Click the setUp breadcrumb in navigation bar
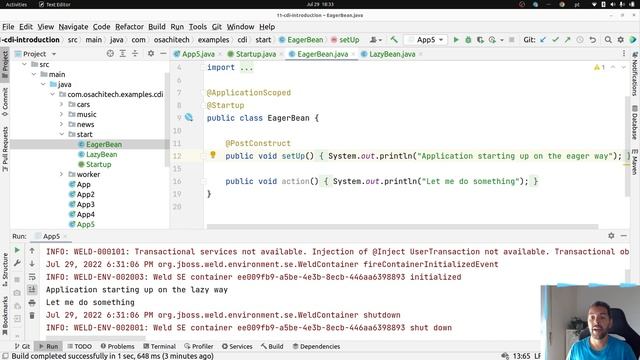 pos(345,40)
